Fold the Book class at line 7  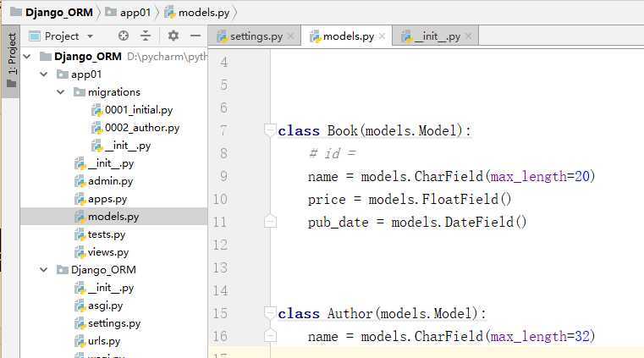click(x=270, y=130)
